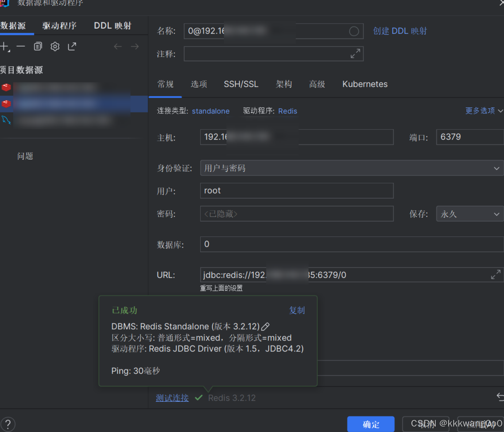The width and height of the screenshot is (504, 432).
Task: Expand the comment field with arrows icon
Action: point(355,54)
